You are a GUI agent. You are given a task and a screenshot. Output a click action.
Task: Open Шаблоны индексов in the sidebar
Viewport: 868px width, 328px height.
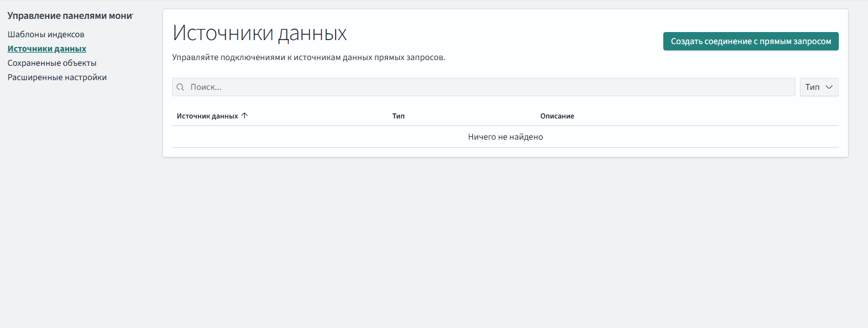coord(46,34)
